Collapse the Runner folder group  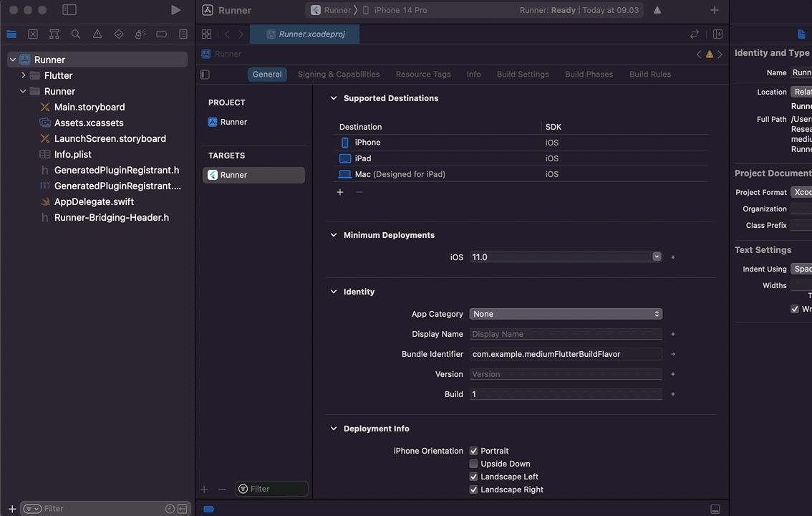(23, 91)
